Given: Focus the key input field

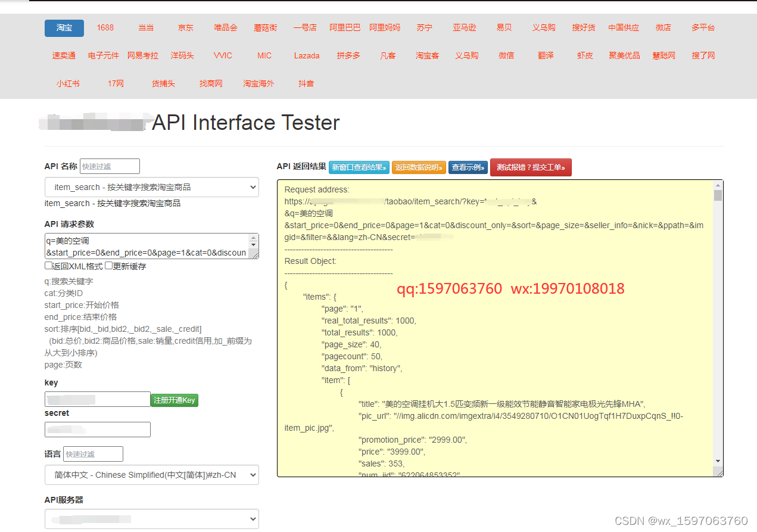Looking at the screenshot, I should pos(98,399).
